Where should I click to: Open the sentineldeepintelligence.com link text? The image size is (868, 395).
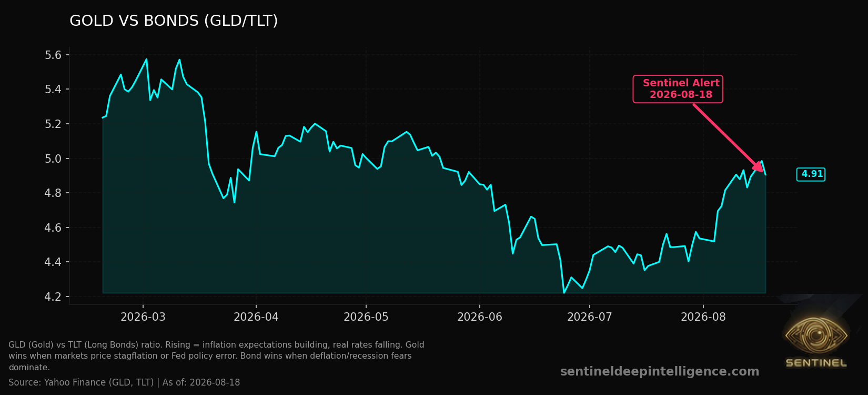pos(660,372)
